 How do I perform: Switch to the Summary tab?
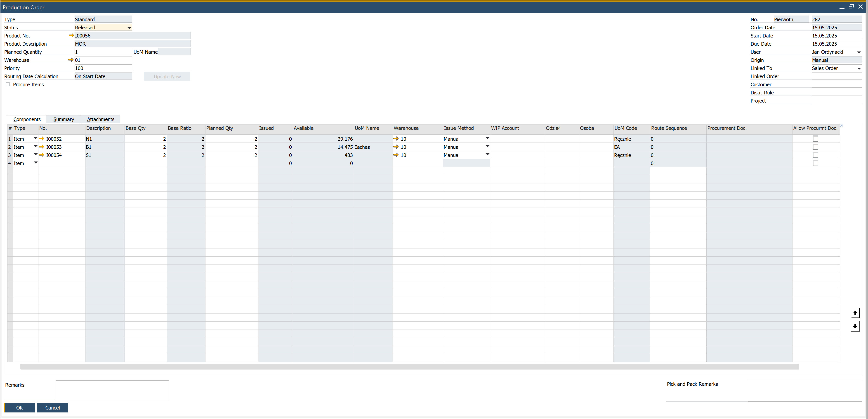pyautogui.click(x=63, y=119)
